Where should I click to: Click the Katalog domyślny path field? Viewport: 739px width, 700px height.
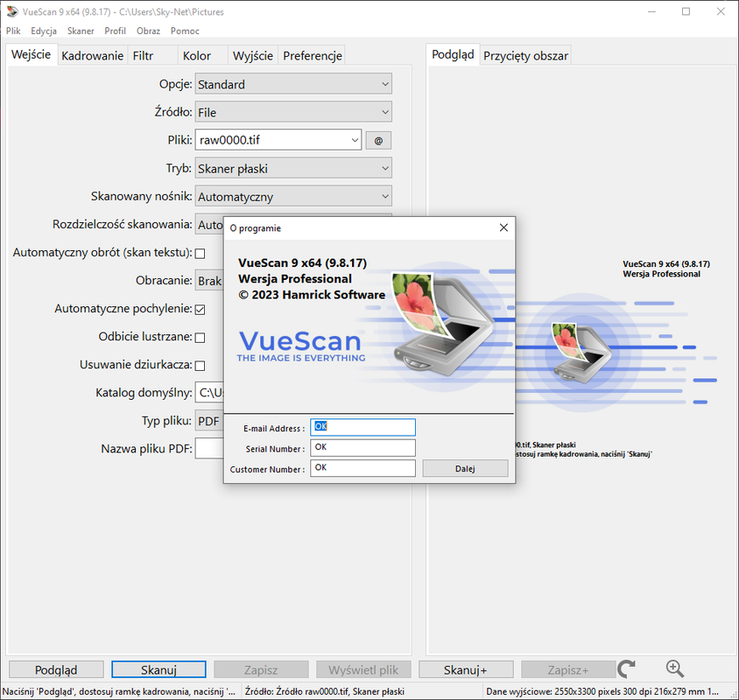point(209,393)
